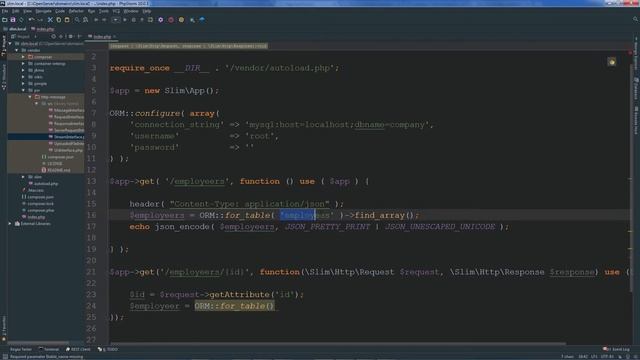
Task: Open the Navigate menu
Action: click(43, 11)
